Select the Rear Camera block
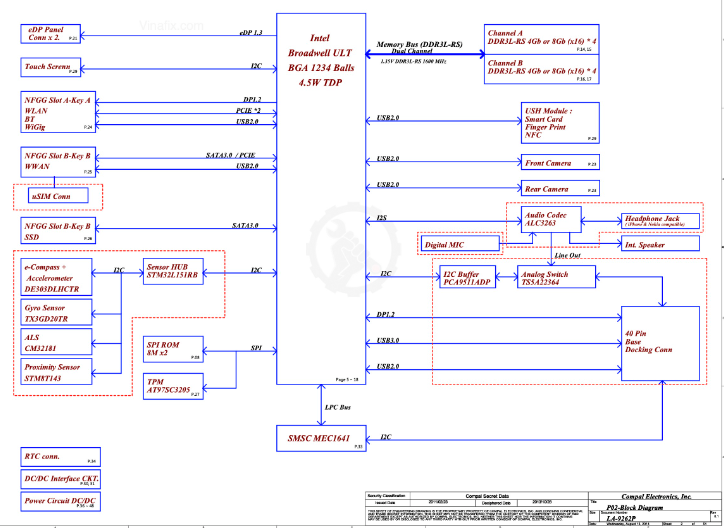 (560, 188)
